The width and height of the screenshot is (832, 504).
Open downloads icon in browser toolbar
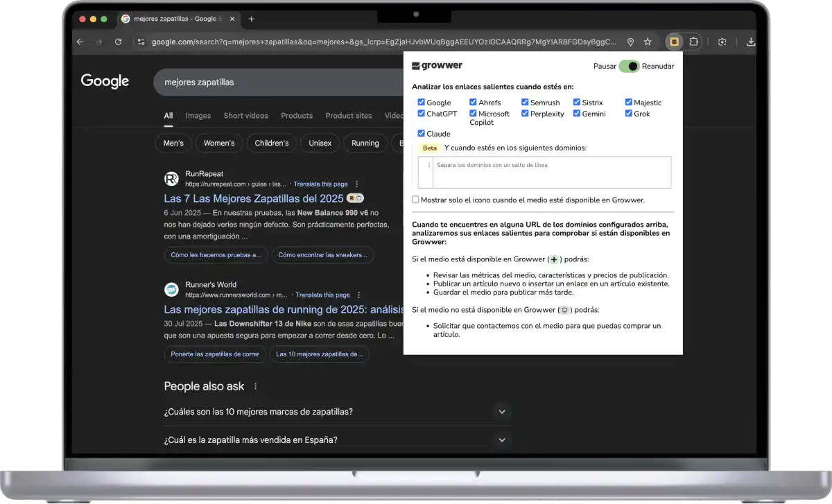(750, 42)
